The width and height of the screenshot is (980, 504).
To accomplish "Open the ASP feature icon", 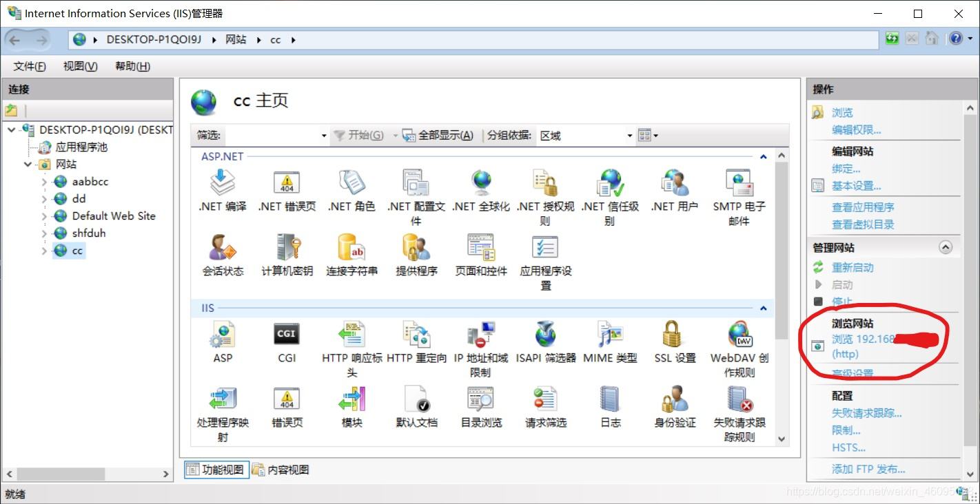I will pyautogui.click(x=223, y=342).
